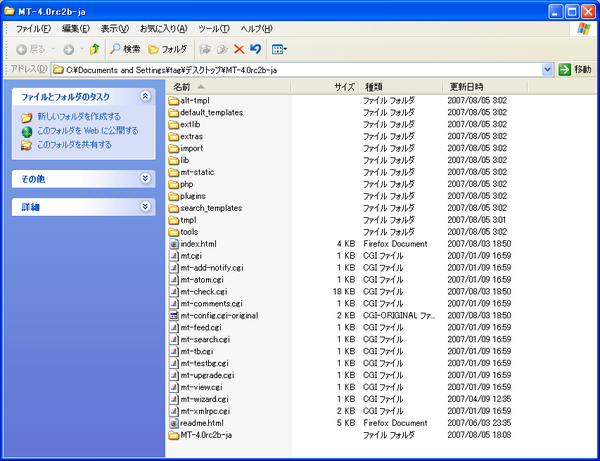The height and width of the screenshot is (461, 600).
Task: Open the お気に入り(A) menu
Action: (x=163, y=29)
